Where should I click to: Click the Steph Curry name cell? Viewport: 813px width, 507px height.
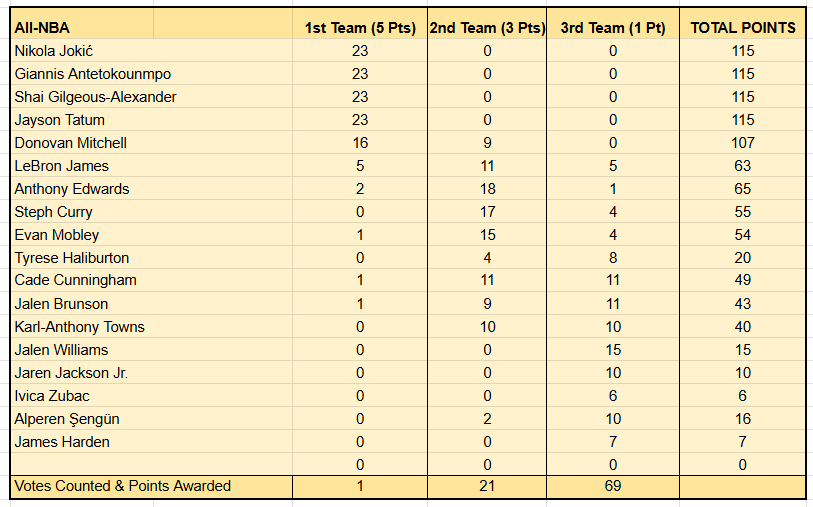[x=151, y=212]
